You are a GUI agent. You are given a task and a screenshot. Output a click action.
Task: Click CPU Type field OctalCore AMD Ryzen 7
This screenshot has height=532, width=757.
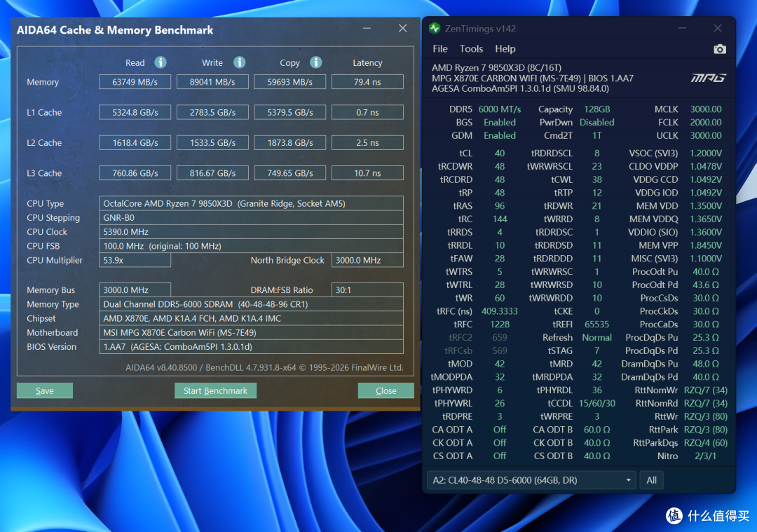(x=251, y=204)
